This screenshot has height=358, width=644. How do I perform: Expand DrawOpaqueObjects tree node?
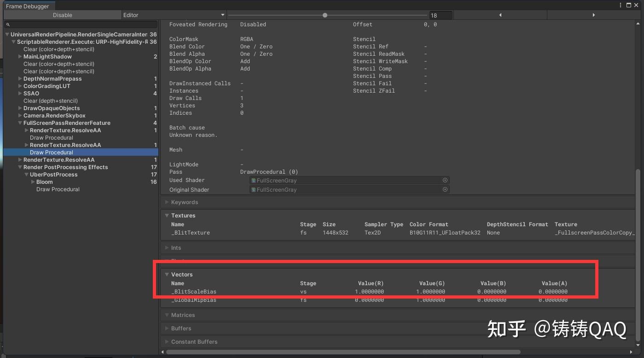coord(20,108)
